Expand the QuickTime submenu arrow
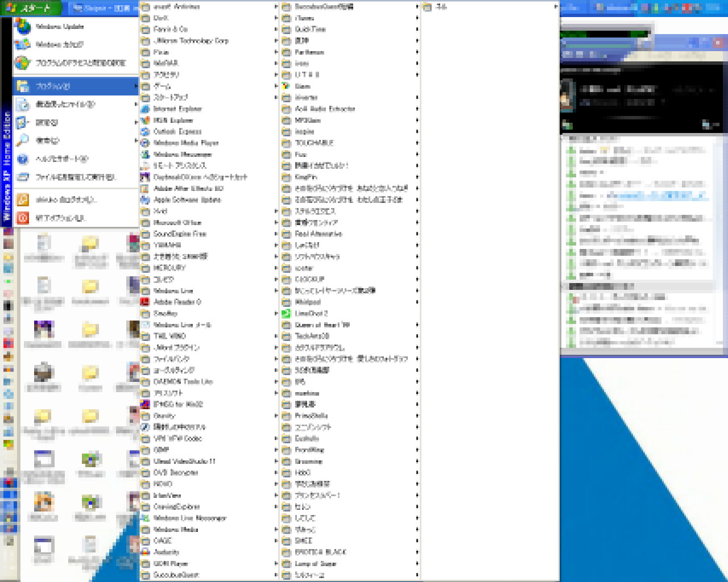The width and height of the screenshot is (728, 582). tap(417, 29)
